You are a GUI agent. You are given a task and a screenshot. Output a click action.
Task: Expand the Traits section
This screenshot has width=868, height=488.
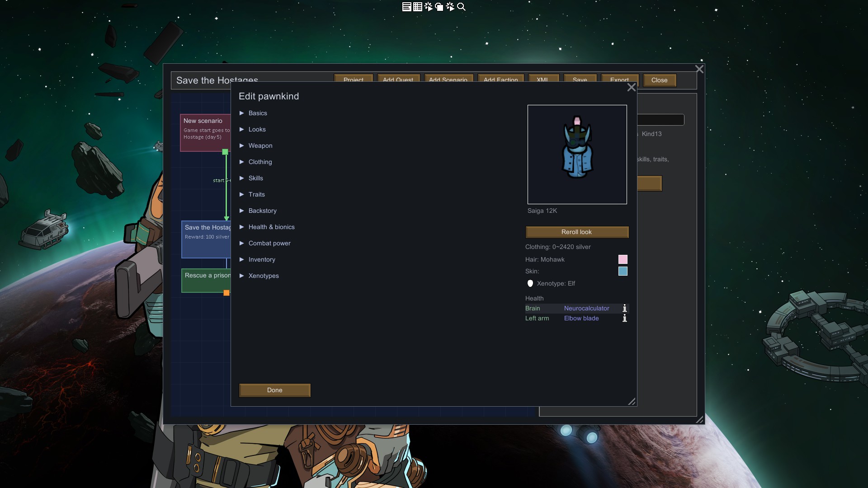252,194
